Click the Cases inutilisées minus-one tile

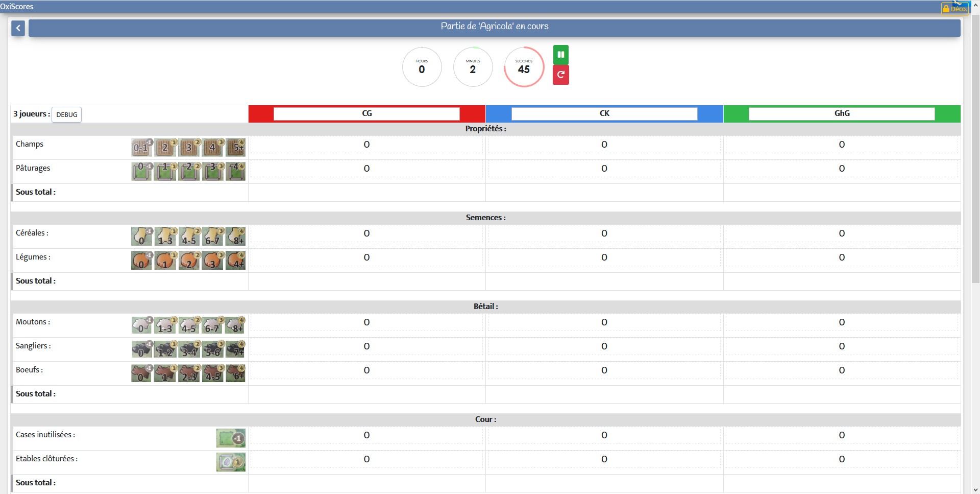(231, 438)
